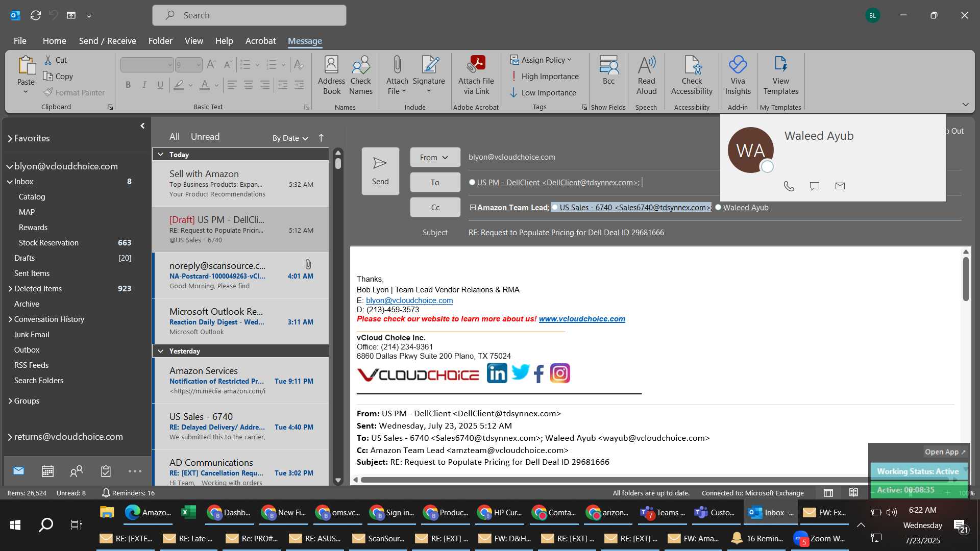Open the From account dropdown
This screenshot has height=551, width=980.
pyautogui.click(x=435, y=158)
